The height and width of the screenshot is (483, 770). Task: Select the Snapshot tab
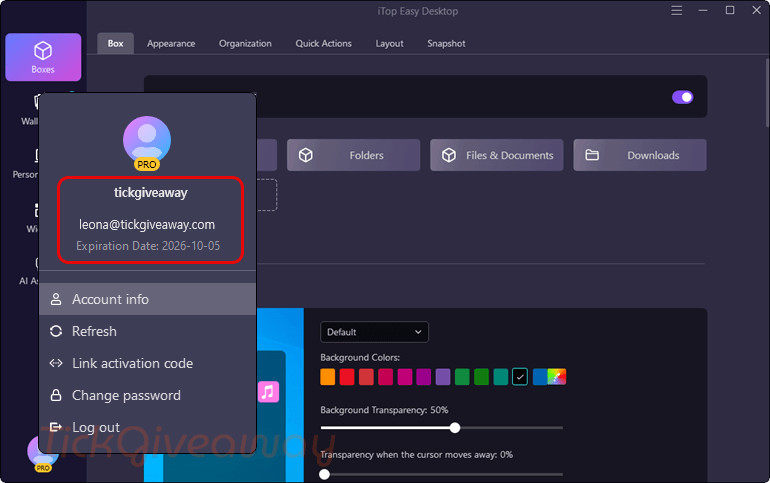[446, 43]
